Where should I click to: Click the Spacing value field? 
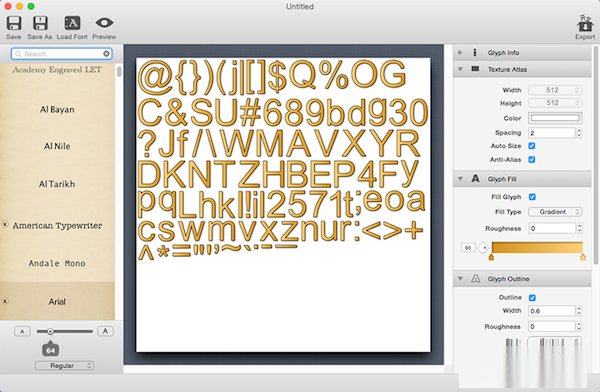point(552,133)
